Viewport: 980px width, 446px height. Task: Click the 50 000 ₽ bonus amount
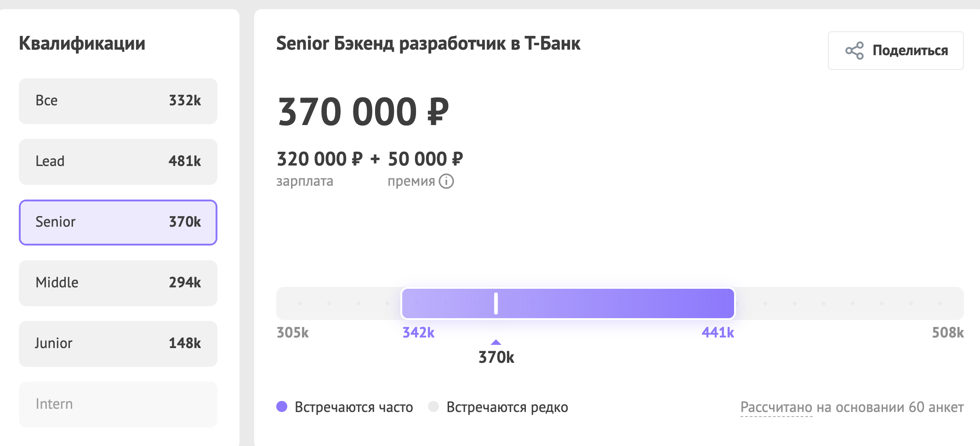click(425, 159)
